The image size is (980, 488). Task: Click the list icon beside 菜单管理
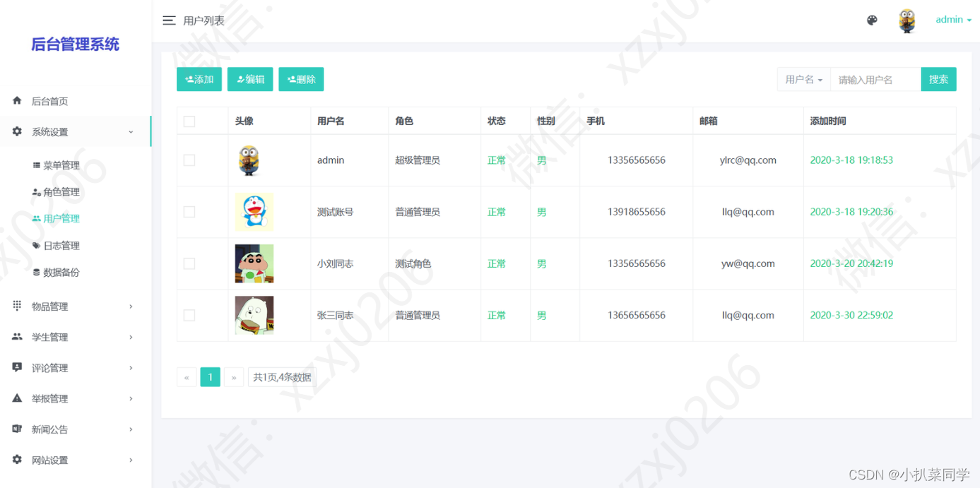(x=37, y=165)
